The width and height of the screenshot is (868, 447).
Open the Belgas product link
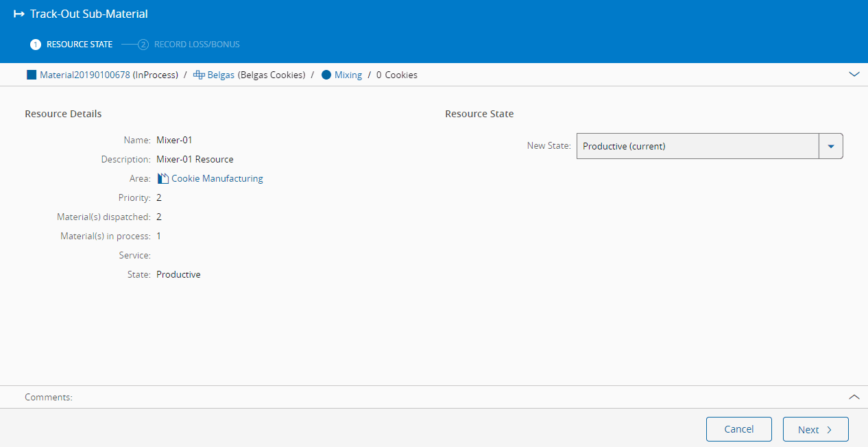coord(221,75)
